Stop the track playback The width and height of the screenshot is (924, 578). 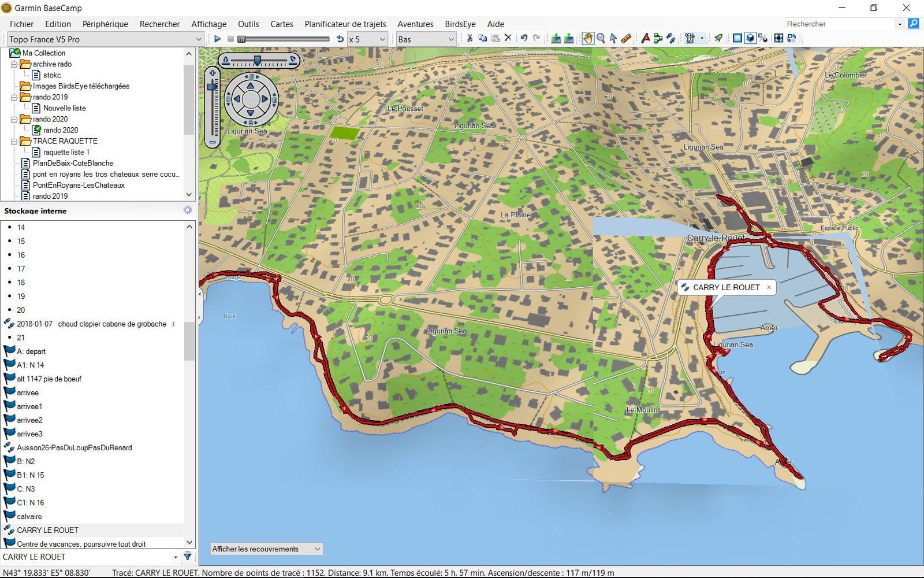230,39
